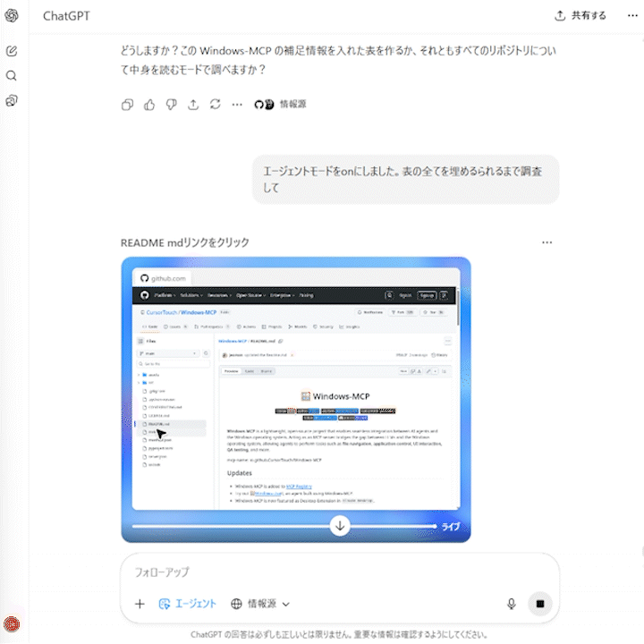Open the header more options ellipsis
The height and width of the screenshot is (644, 644).
(x=632, y=15)
